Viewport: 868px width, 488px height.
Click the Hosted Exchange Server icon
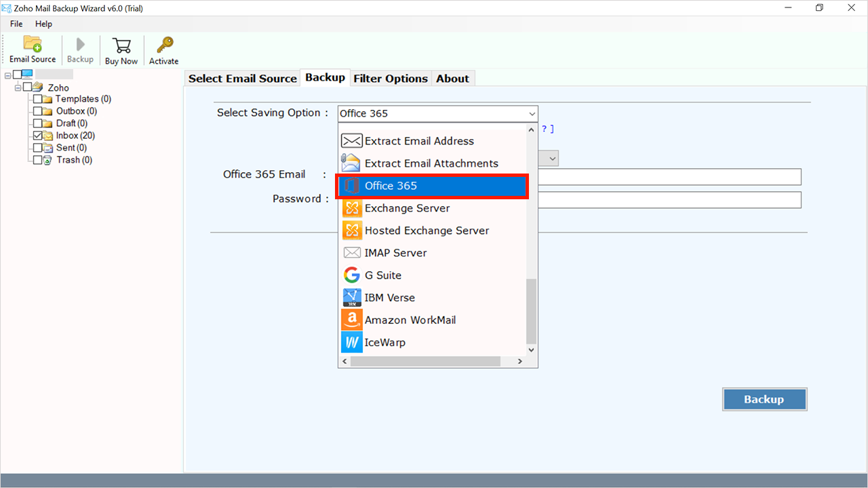coord(352,230)
